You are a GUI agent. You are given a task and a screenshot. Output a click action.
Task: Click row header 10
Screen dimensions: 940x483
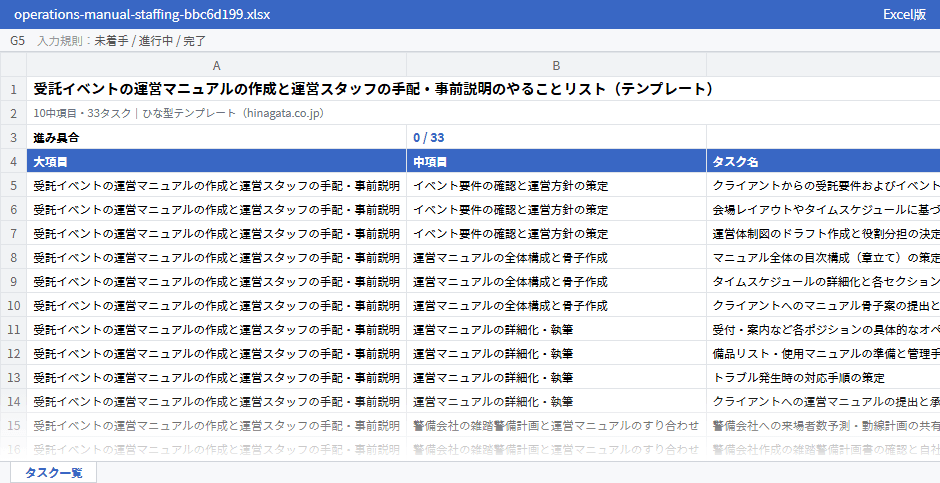point(13,305)
